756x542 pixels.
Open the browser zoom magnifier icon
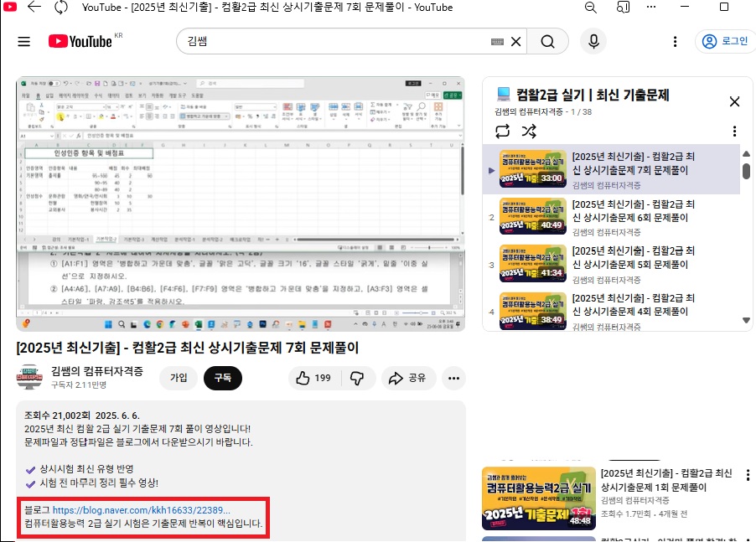(591, 8)
